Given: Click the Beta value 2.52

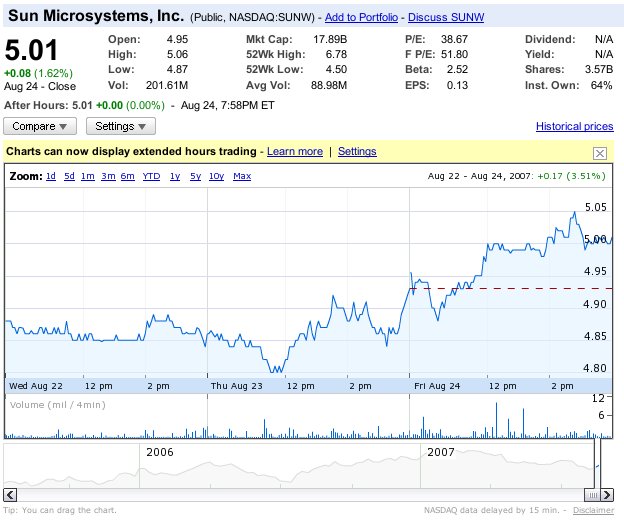Looking at the screenshot, I should point(457,69).
